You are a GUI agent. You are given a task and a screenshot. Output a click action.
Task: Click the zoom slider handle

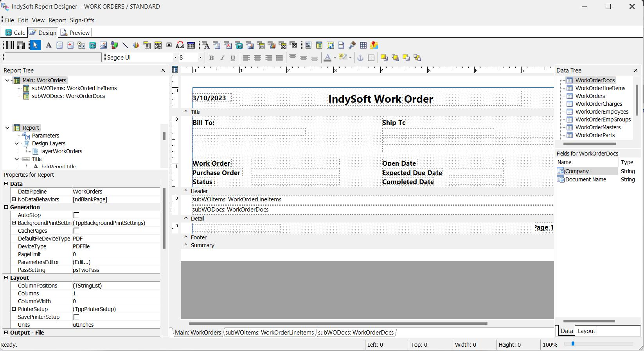pos(573,344)
